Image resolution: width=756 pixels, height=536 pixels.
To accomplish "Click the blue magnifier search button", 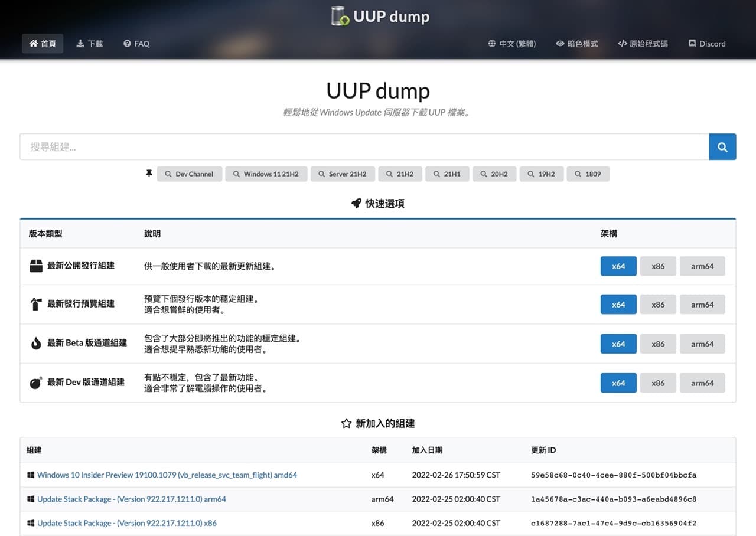I will pos(722,147).
